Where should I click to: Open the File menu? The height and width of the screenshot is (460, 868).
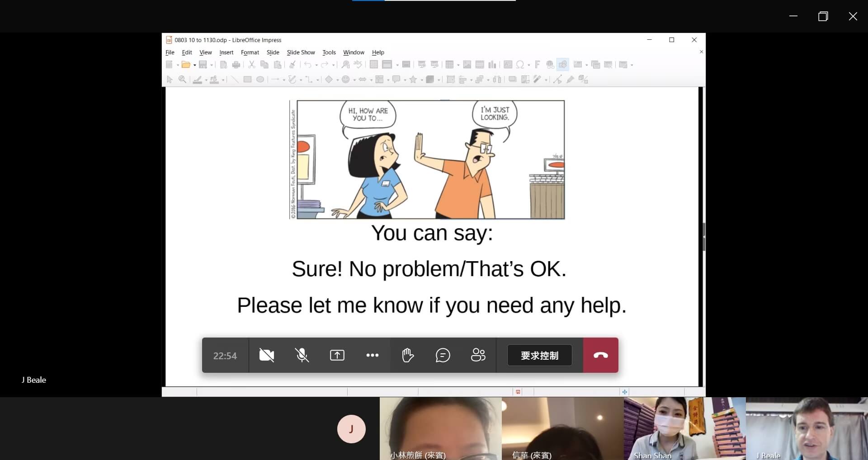170,52
